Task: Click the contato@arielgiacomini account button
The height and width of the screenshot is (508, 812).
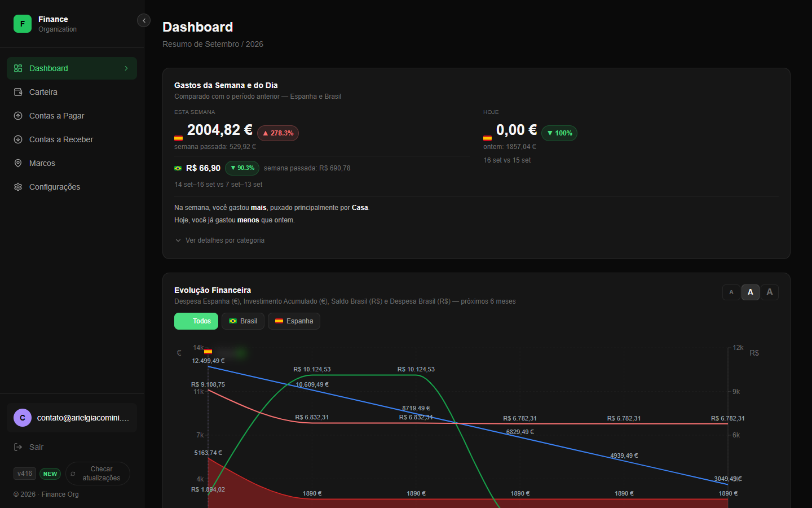Action: (x=72, y=418)
